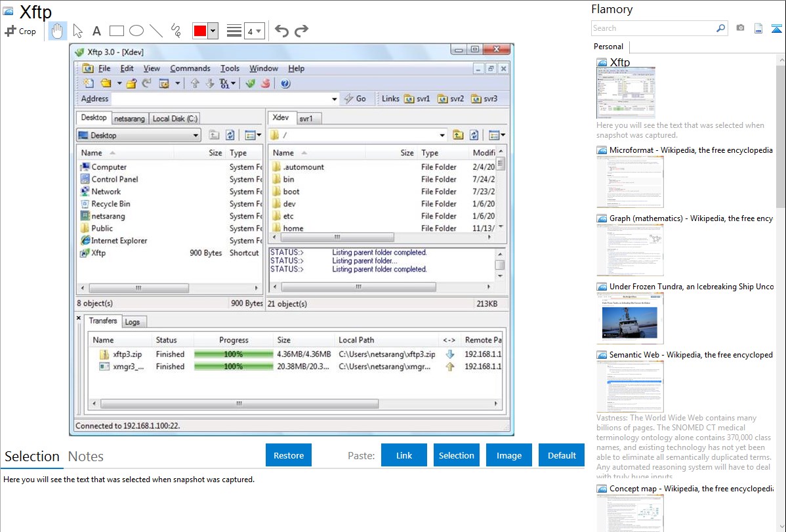Choose the freehand scribble tool
The height and width of the screenshot is (532, 786).
[x=176, y=31]
